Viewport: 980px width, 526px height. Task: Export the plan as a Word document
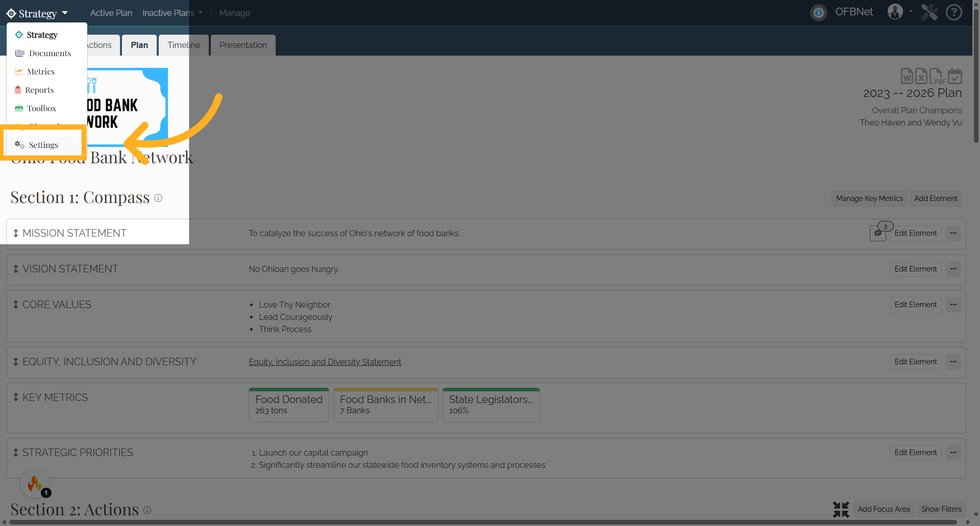point(906,76)
